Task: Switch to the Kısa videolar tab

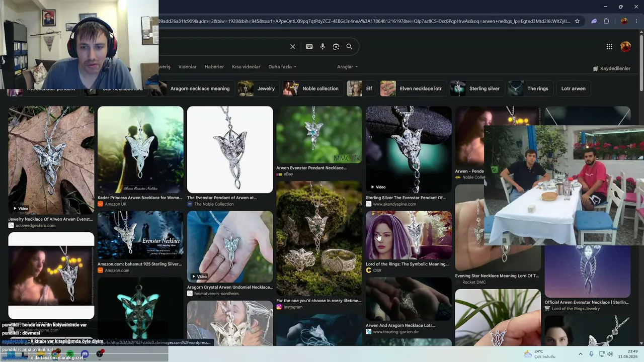Action: click(x=246, y=67)
